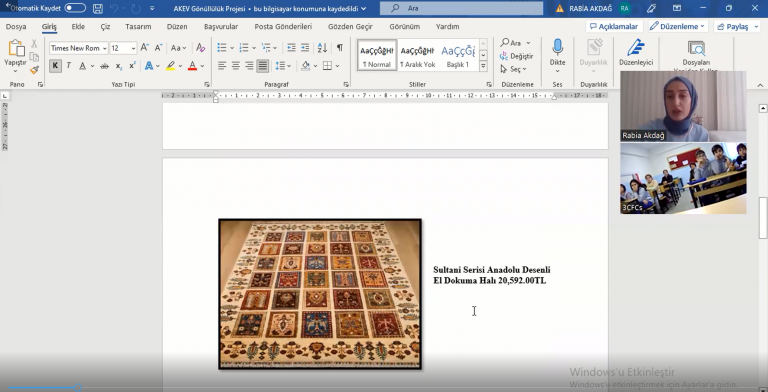Switch to the Görünüm ribbon tab
Viewport: 768px width, 392px height.
pos(404,26)
